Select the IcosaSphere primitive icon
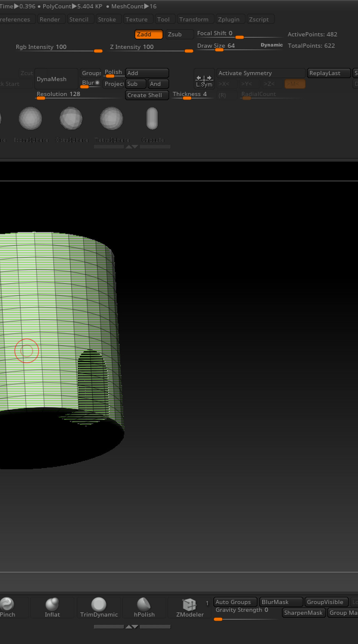 click(30, 119)
